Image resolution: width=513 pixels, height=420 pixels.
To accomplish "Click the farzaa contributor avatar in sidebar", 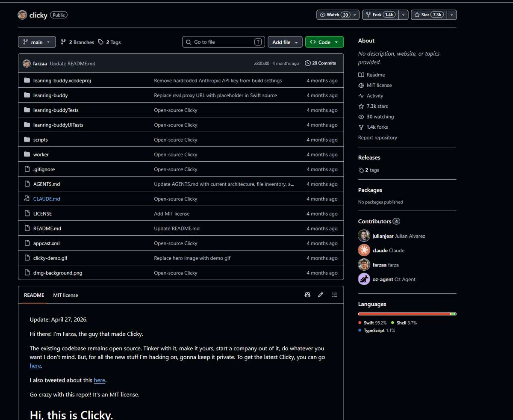I will (x=364, y=265).
